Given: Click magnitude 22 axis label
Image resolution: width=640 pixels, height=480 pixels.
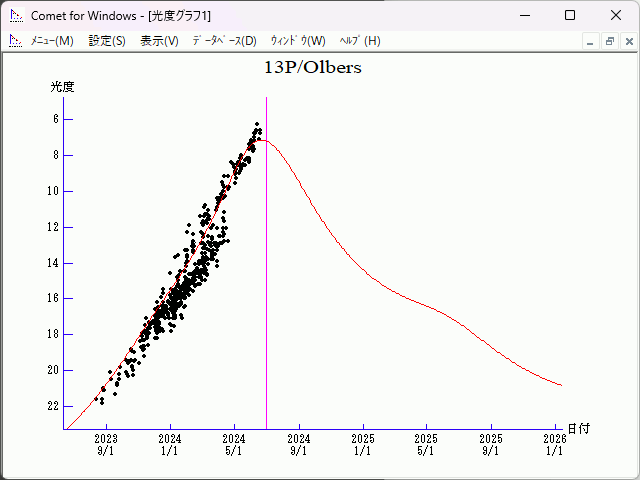Looking at the screenshot, I should (x=53, y=406).
